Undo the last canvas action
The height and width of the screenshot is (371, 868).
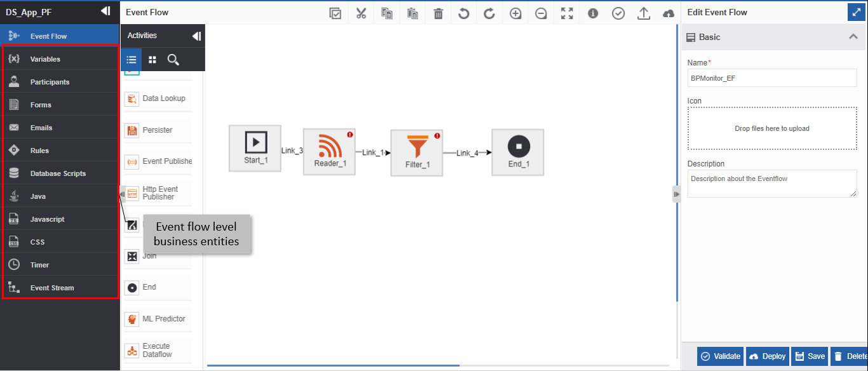(464, 13)
